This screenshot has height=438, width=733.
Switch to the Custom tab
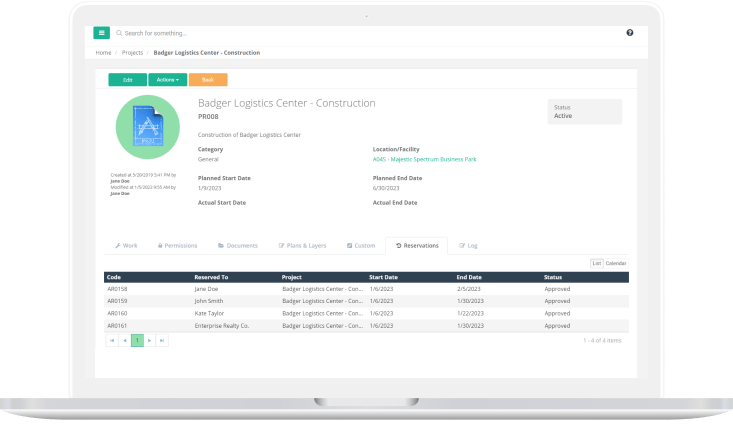coord(361,246)
